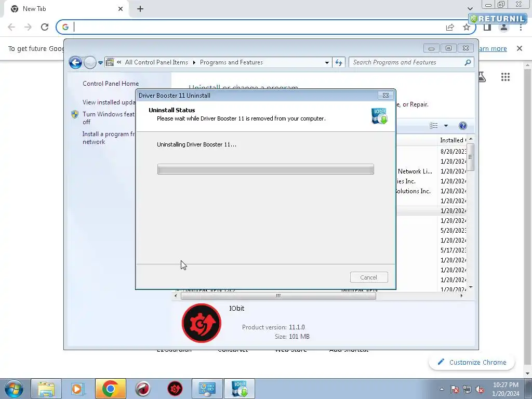The image size is (532, 399).
Task: Select the New Tab tab
Action: tap(66, 9)
